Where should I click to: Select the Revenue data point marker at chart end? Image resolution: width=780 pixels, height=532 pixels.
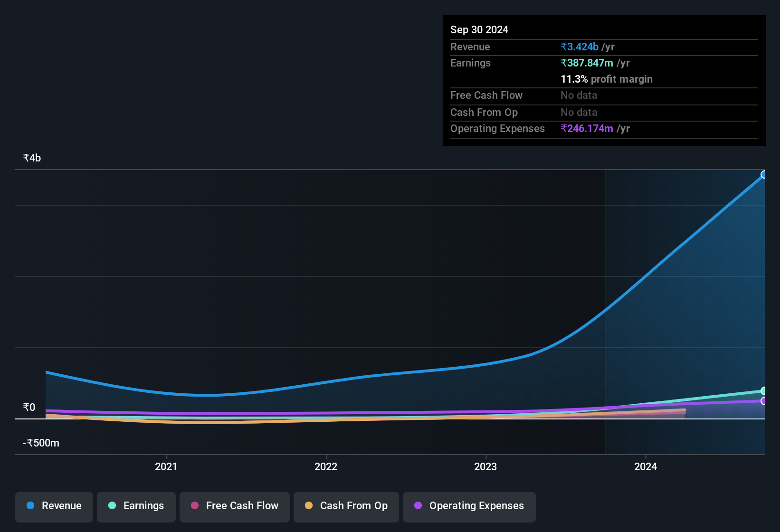tap(764, 175)
